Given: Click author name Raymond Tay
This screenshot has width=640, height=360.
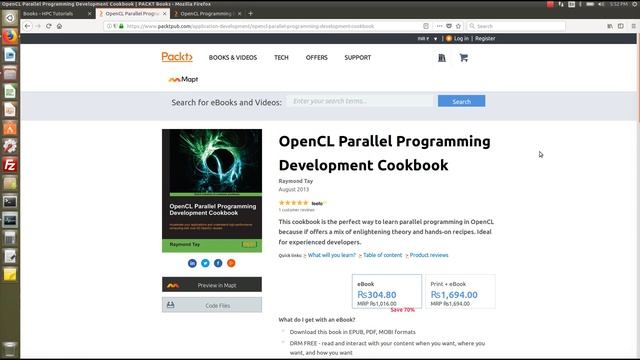Looking at the screenshot, I should [x=296, y=181].
